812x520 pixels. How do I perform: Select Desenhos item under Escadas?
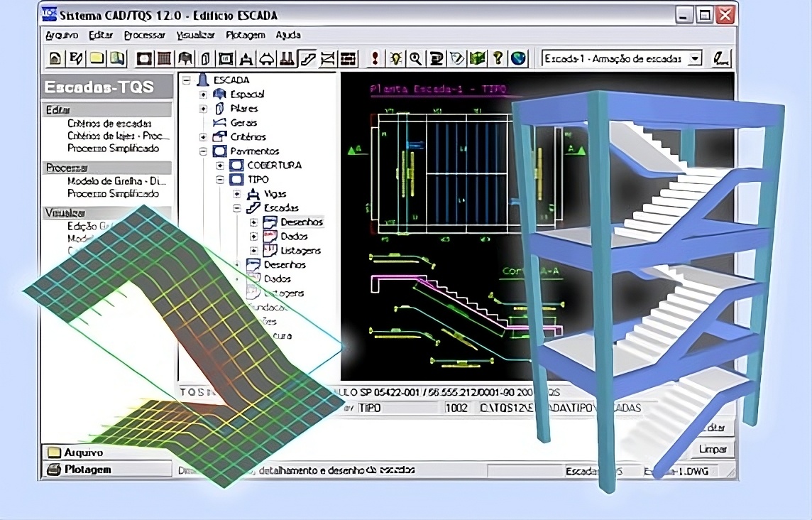pyautogui.click(x=302, y=222)
